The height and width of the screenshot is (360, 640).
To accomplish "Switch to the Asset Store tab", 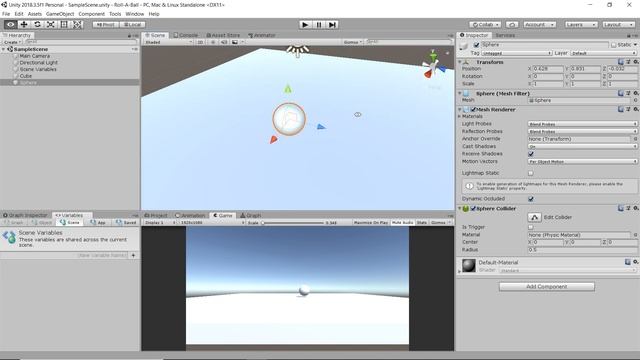I will (223, 36).
